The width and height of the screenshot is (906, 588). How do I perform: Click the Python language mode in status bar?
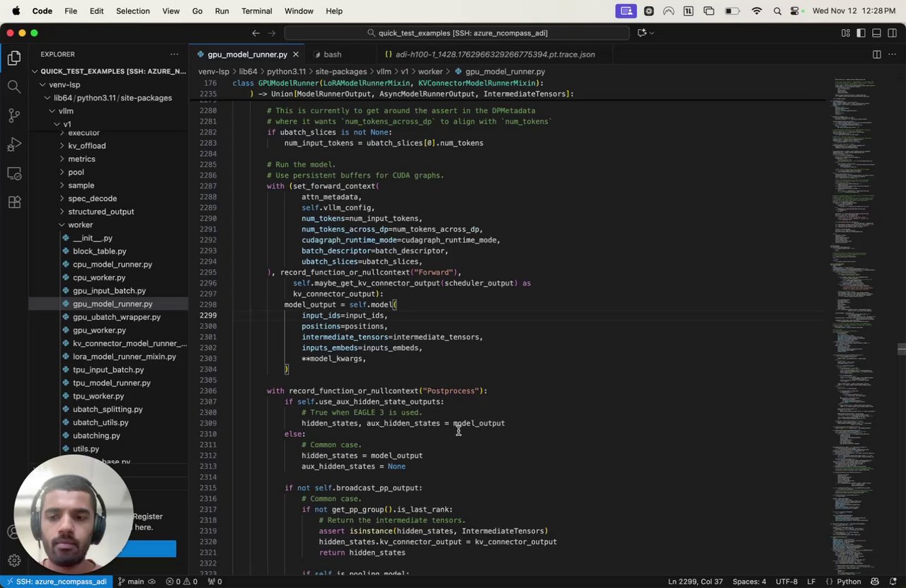849,582
